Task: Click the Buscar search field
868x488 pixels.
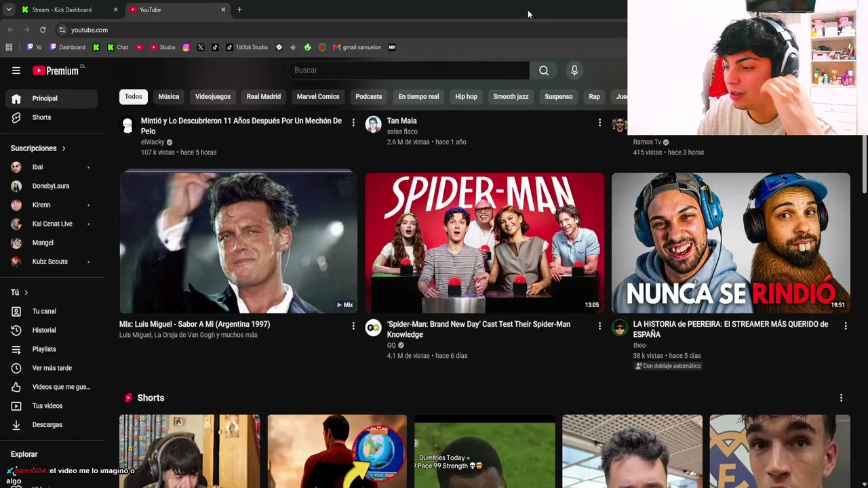Action: (408, 70)
